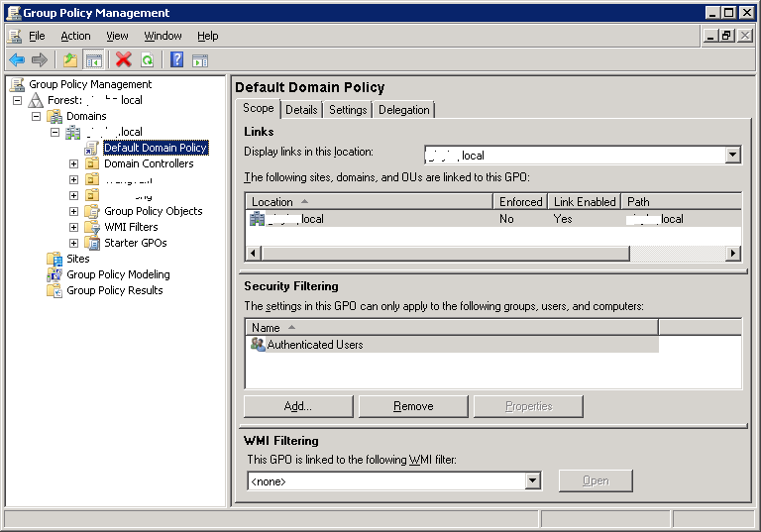Select the Group Policy Modeling tree item
This screenshot has height=532, width=761.
click(x=119, y=274)
